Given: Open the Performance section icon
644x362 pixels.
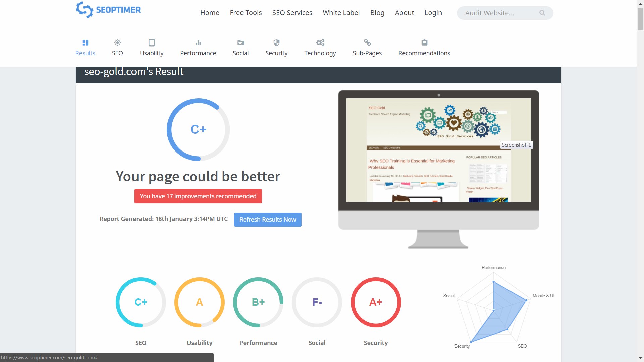Looking at the screenshot, I should click(x=198, y=43).
